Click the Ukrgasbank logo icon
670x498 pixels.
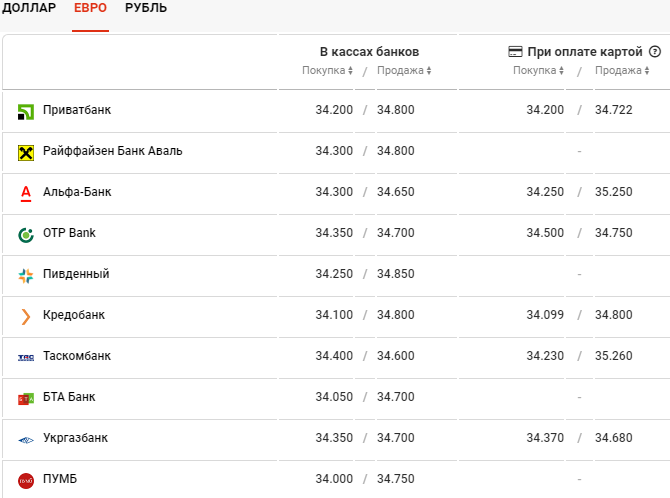26,439
